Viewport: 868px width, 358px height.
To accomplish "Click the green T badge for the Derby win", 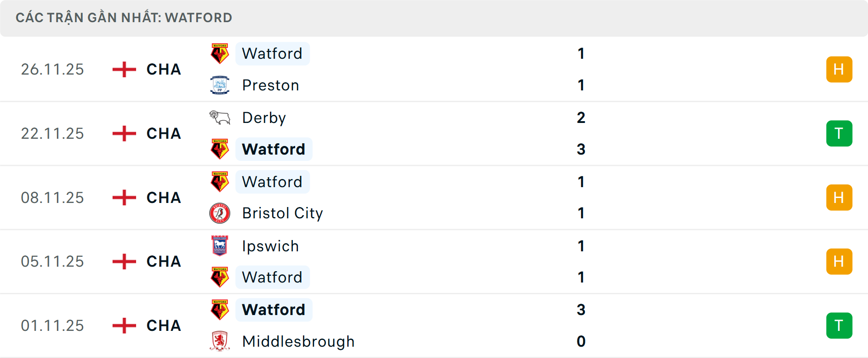I will [x=839, y=133].
